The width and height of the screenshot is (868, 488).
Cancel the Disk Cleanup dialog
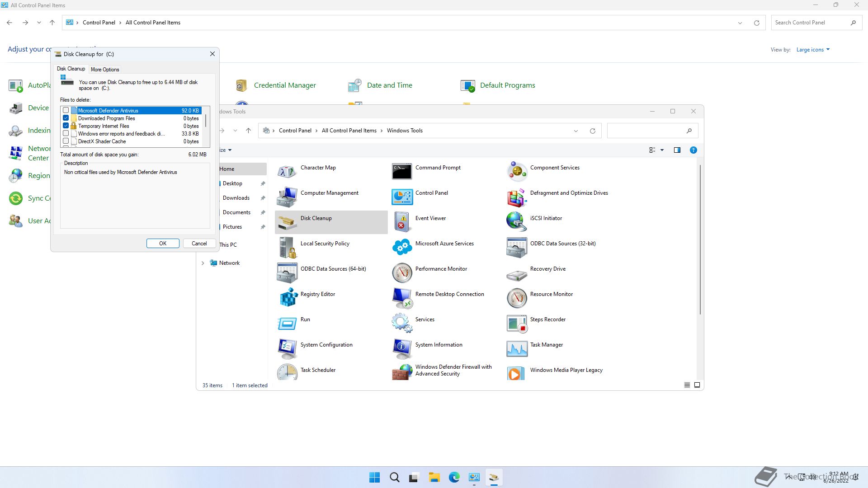pos(199,244)
